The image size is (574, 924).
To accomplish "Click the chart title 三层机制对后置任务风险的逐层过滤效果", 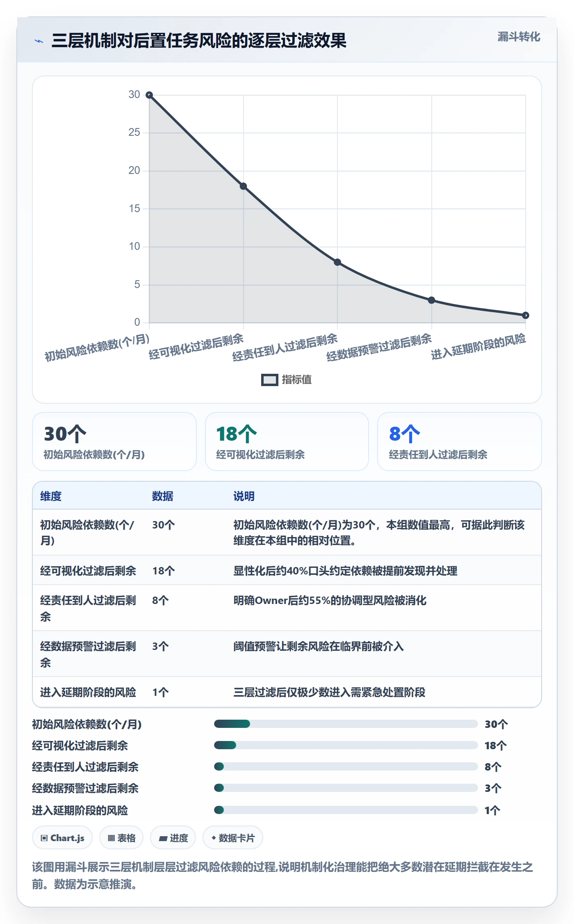I will [x=199, y=41].
